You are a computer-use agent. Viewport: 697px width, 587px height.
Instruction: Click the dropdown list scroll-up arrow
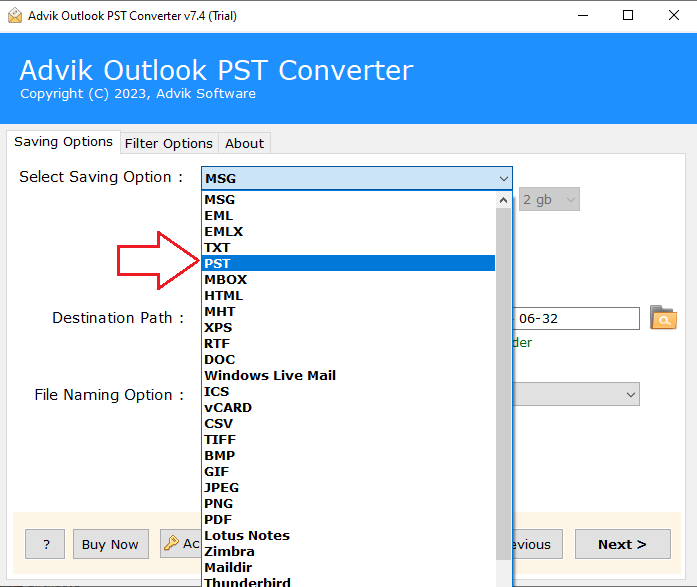tap(503, 200)
